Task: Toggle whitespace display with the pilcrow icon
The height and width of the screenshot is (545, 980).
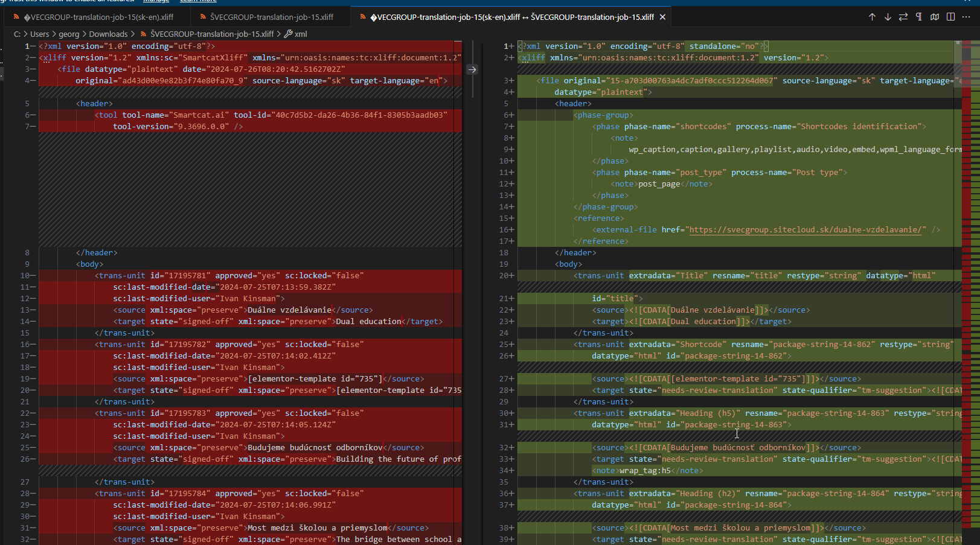Action: (919, 17)
